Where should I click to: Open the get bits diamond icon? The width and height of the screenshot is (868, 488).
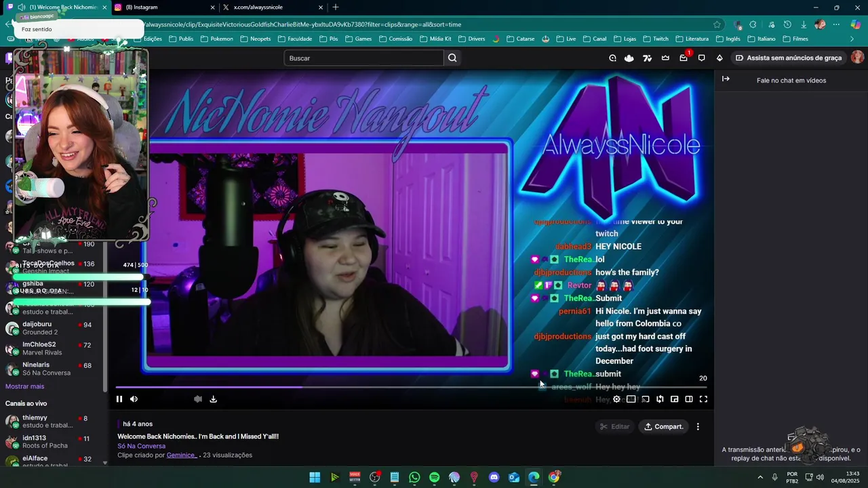[x=719, y=58]
